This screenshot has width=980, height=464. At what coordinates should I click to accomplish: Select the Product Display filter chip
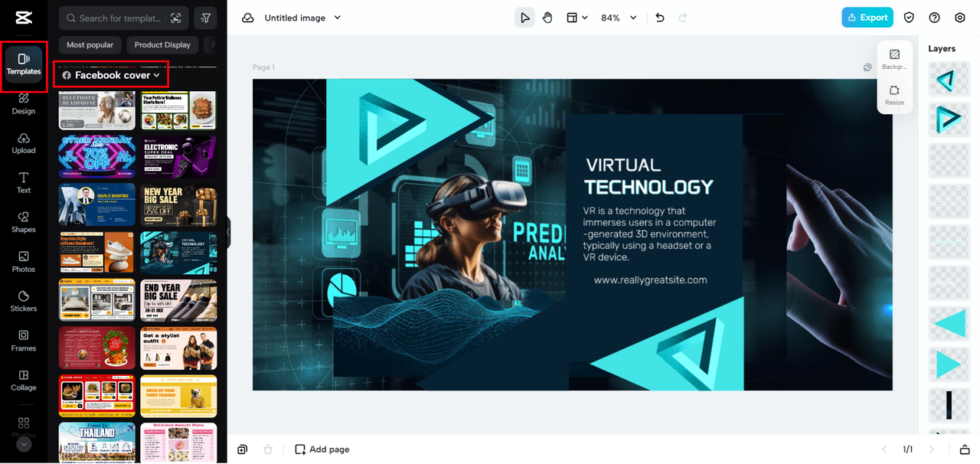[162, 45]
